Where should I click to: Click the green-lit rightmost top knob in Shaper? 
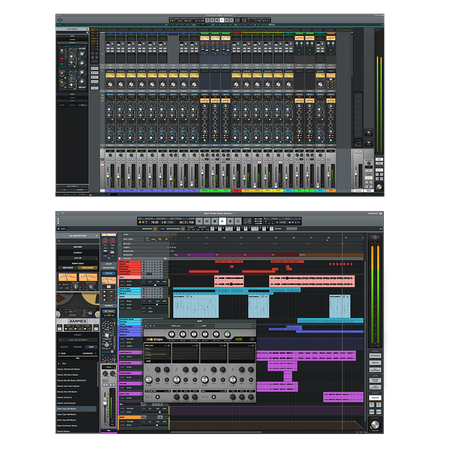click(x=227, y=334)
